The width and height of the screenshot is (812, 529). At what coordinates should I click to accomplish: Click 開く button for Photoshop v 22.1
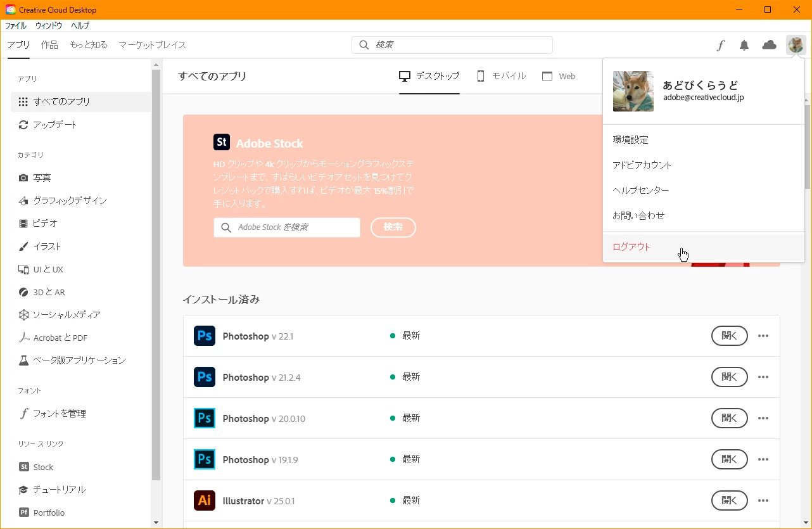pyautogui.click(x=730, y=336)
